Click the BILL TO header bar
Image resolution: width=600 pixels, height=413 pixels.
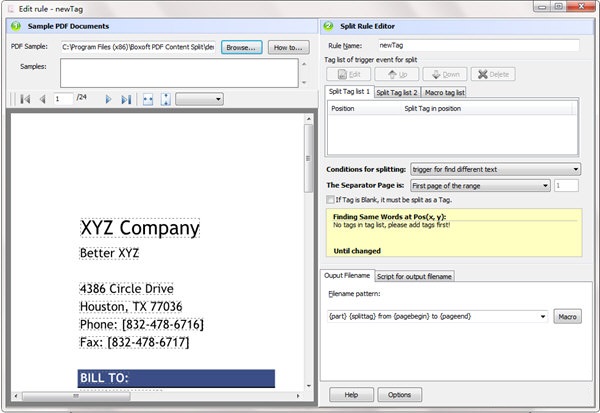click(x=176, y=378)
